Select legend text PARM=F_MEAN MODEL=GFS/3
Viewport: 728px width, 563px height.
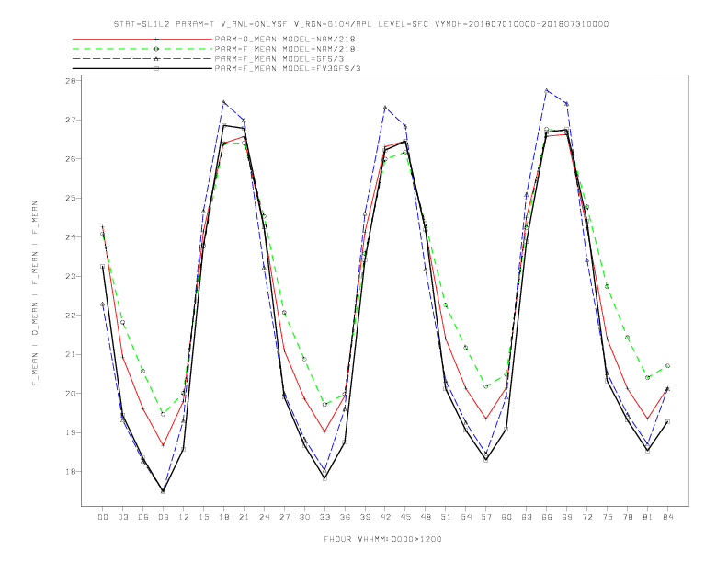tap(279, 59)
